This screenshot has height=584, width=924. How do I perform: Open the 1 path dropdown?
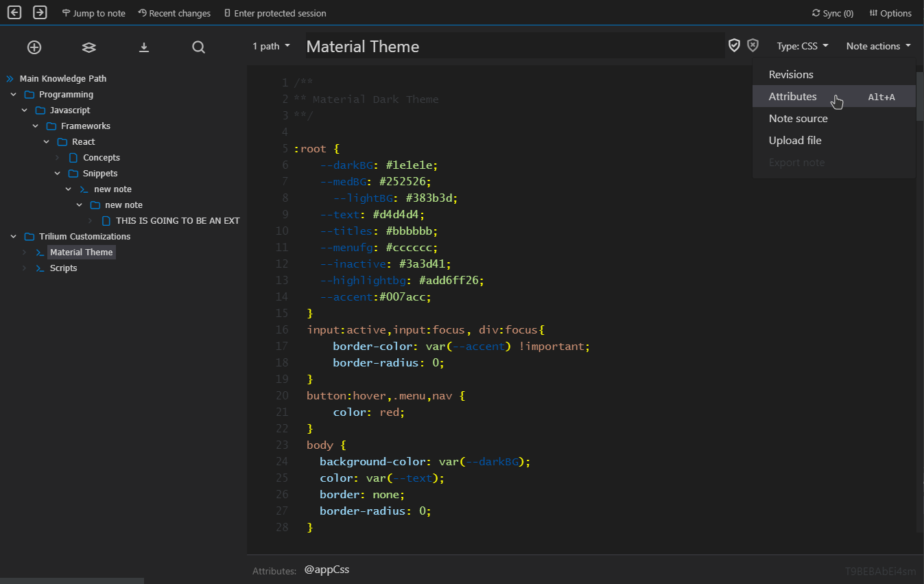click(271, 46)
